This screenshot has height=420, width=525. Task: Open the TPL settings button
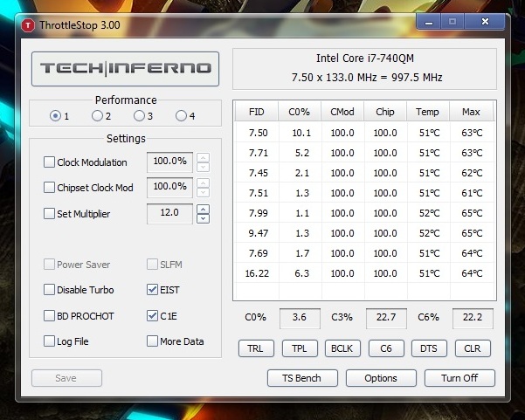tap(300, 348)
